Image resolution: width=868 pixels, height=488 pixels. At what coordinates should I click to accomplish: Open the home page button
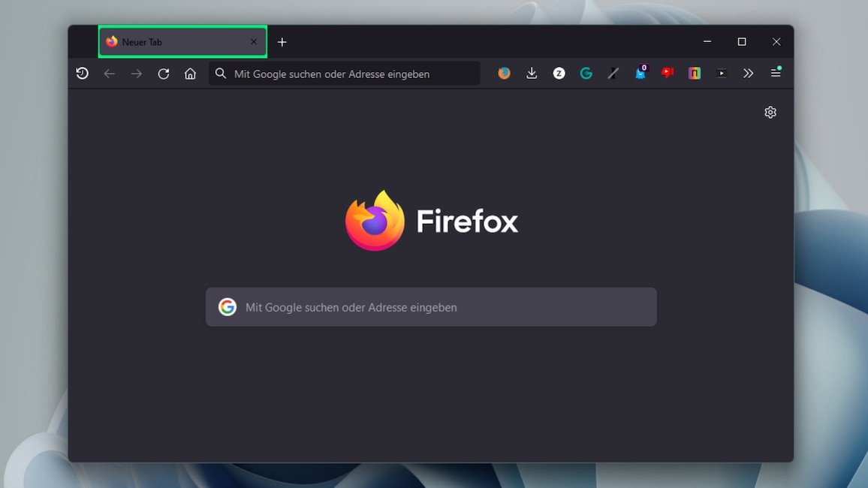coord(190,74)
